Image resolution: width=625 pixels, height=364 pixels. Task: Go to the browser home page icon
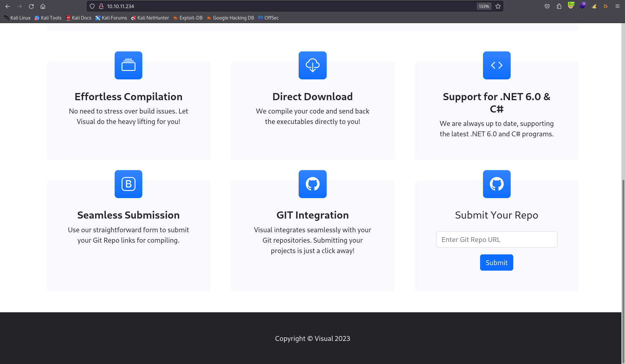[x=43, y=6]
